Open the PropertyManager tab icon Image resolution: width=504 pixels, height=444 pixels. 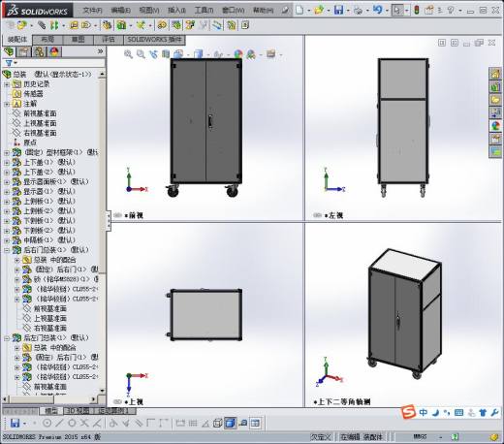(24, 51)
